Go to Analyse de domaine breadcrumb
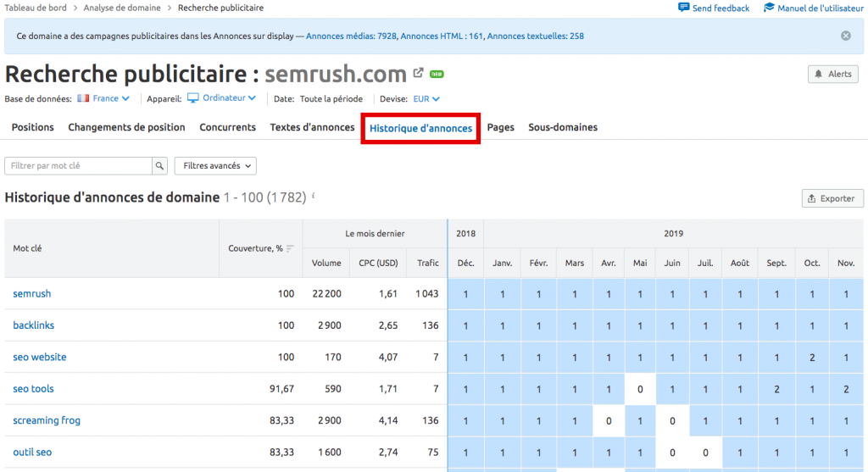This screenshot has height=472, width=868. 122,8
